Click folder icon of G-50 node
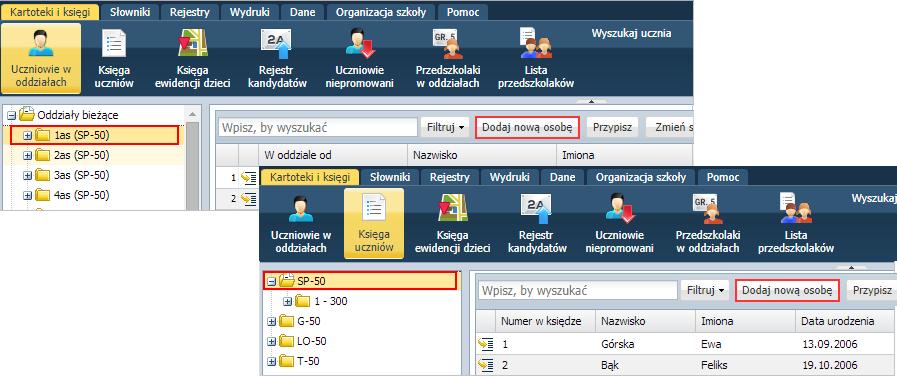This screenshot has width=897, height=378. coord(287,321)
